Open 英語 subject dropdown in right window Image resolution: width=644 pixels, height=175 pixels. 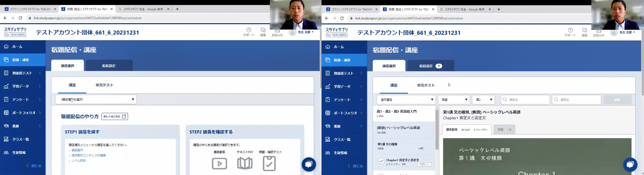coord(454,100)
